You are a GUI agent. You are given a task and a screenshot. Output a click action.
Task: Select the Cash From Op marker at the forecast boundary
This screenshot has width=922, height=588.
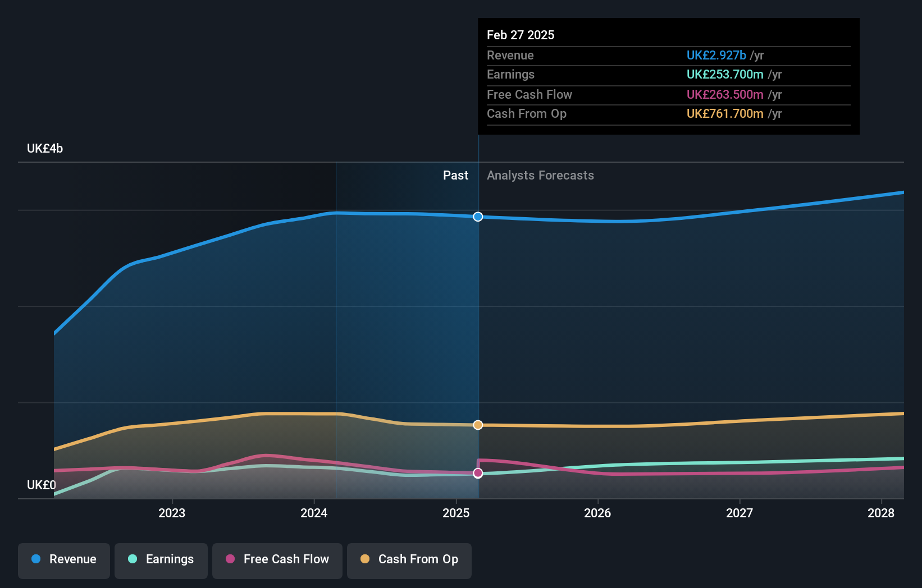pyautogui.click(x=478, y=425)
